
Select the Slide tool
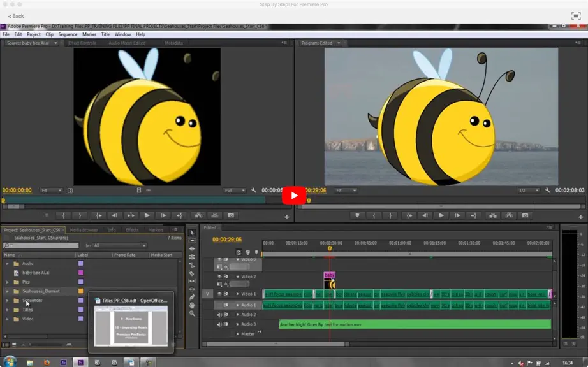(x=192, y=289)
